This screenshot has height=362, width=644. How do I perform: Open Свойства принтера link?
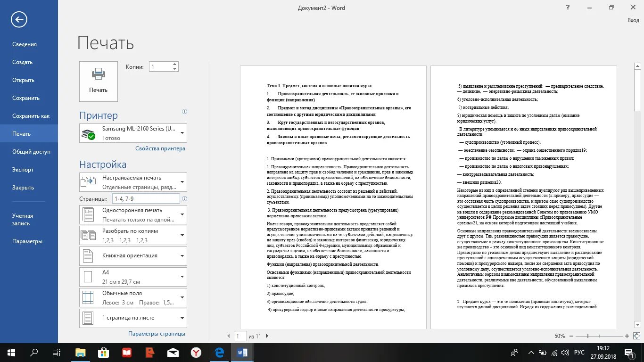point(160,148)
